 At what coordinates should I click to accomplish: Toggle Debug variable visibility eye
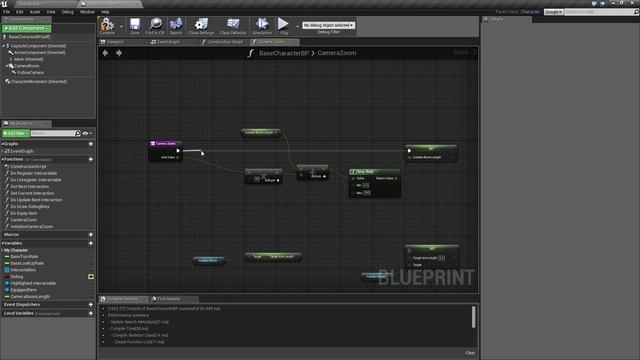point(91,277)
